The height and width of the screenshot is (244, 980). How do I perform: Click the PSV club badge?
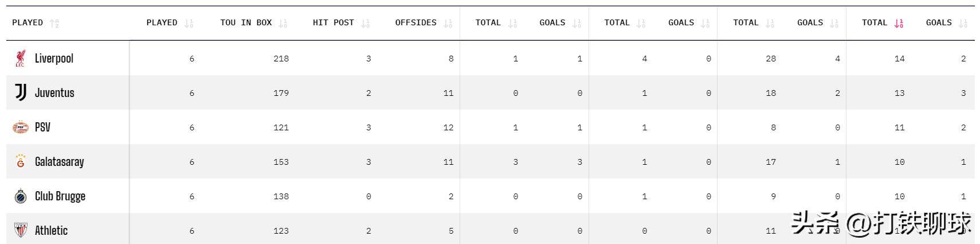click(21, 127)
